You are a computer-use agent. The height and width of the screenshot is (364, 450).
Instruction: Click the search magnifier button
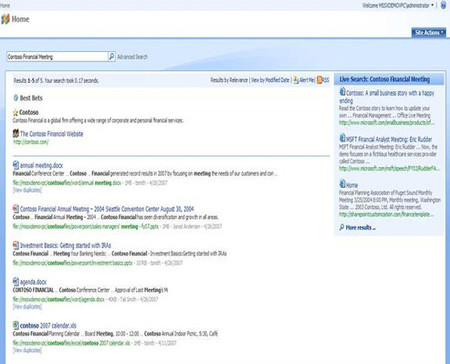click(x=112, y=56)
